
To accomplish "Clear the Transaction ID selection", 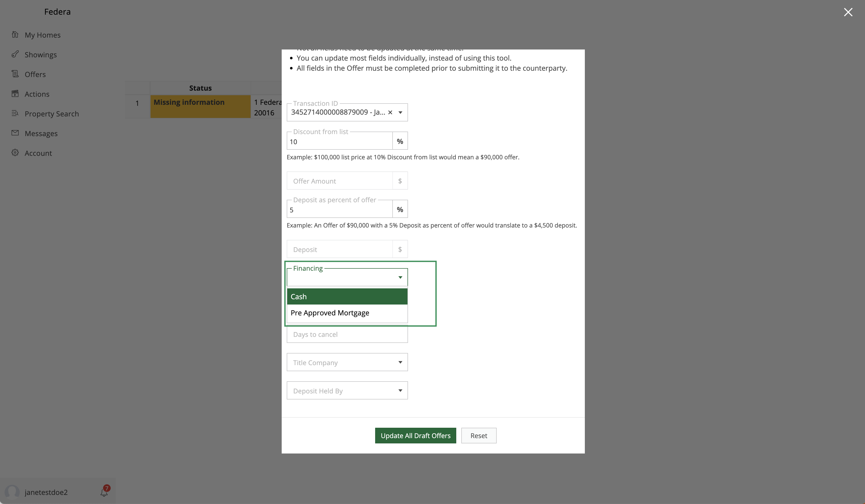I will [x=390, y=112].
